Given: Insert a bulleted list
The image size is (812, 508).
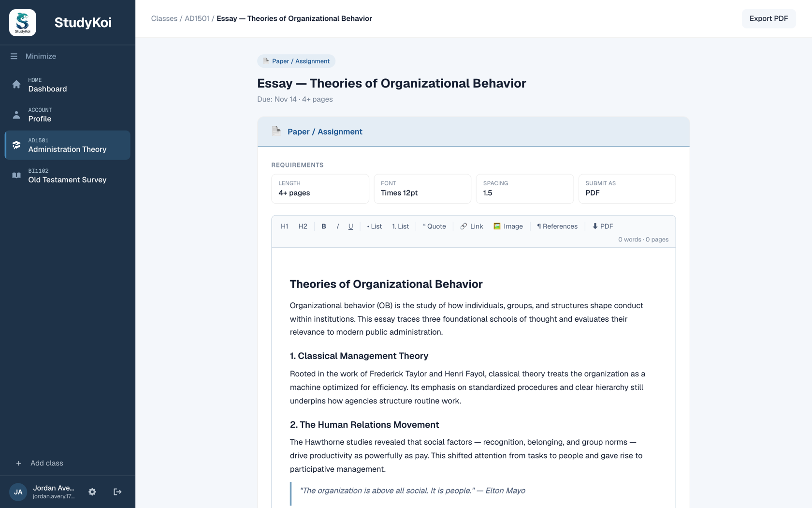Looking at the screenshot, I should [374, 226].
